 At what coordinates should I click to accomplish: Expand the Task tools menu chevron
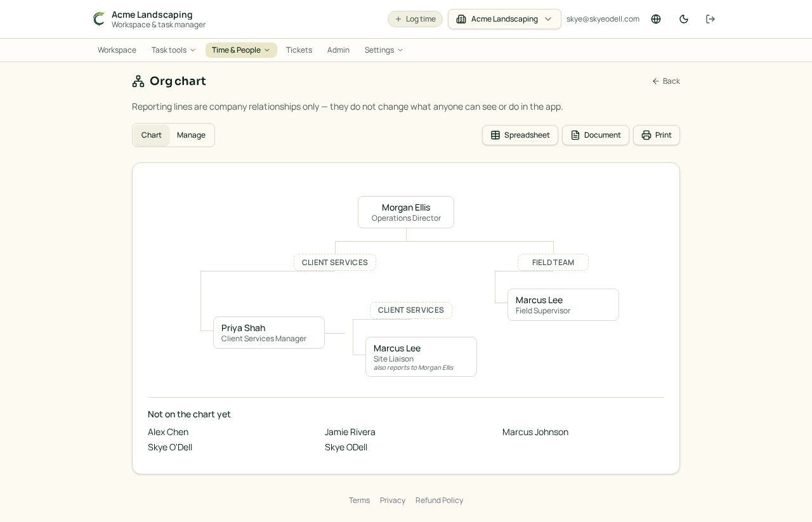tap(193, 50)
